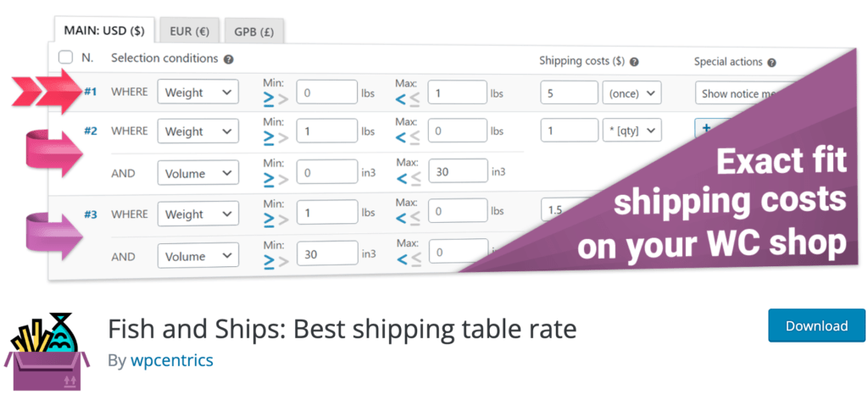Click the rule #1 shipping cost field
This screenshot has height=412, width=868.
(x=569, y=93)
